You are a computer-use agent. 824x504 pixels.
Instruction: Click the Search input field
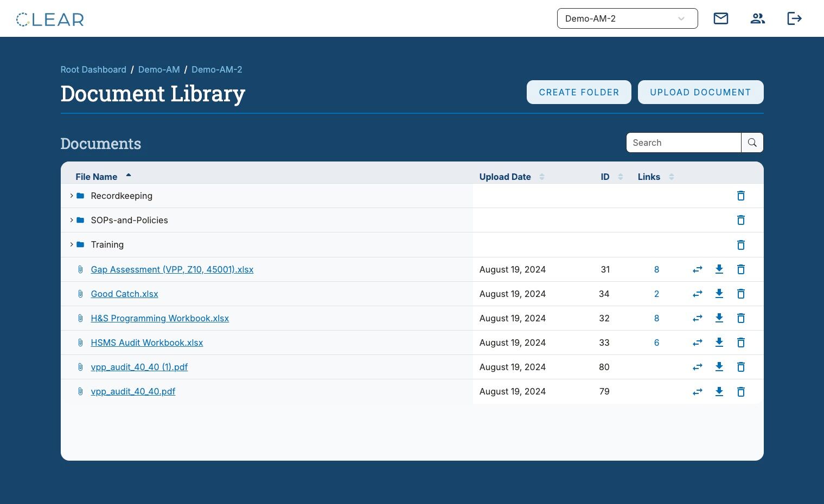click(684, 143)
